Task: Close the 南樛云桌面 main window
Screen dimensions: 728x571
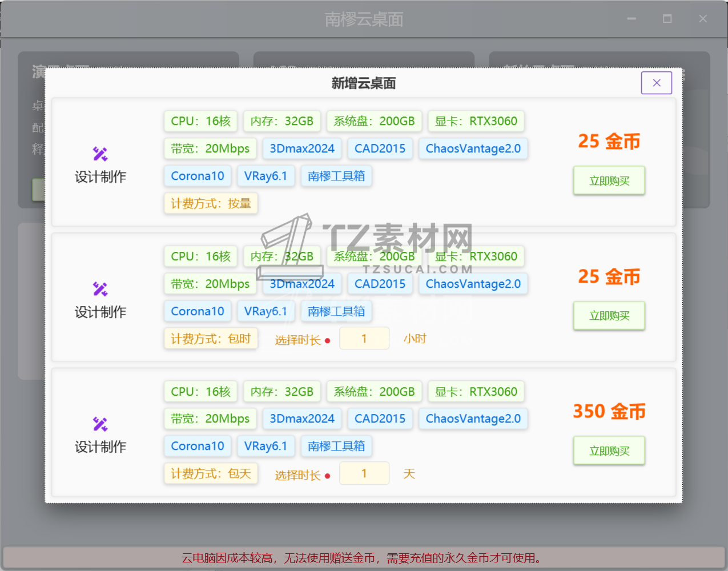Action: click(x=703, y=19)
